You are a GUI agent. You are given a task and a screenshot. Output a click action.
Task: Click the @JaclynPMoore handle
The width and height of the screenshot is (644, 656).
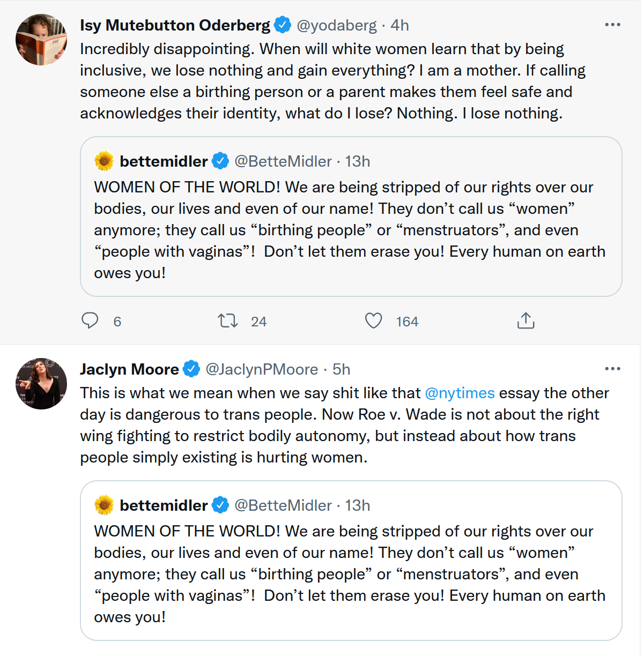pyautogui.click(x=262, y=369)
